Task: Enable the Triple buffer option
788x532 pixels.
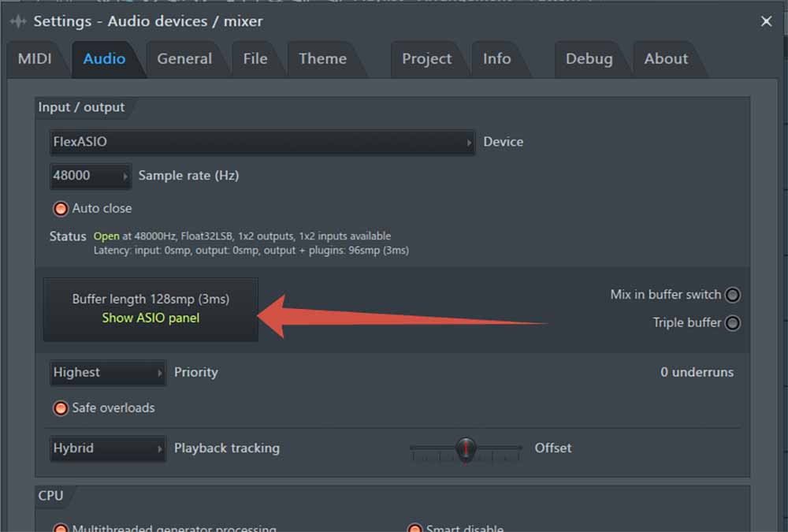Action: [x=732, y=323]
